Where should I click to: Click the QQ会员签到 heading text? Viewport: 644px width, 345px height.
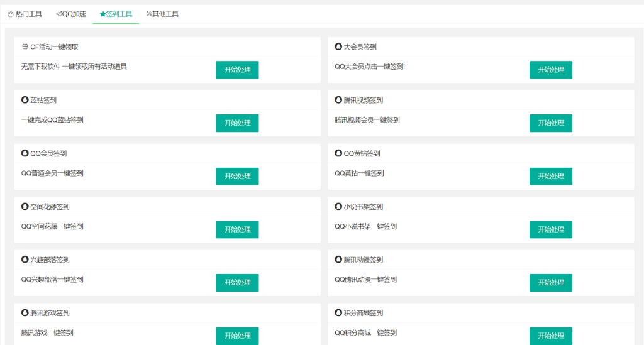(x=48, y=153)
